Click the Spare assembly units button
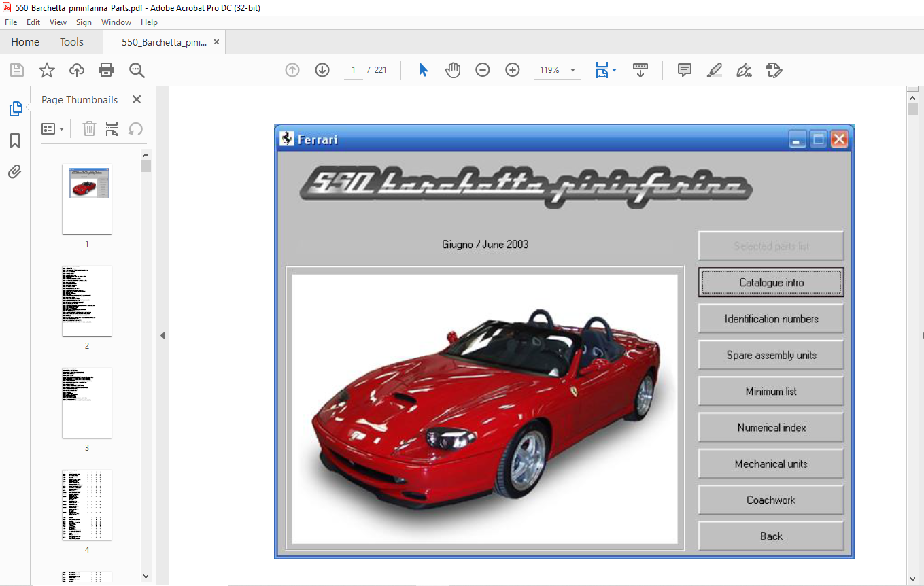The image size is (924, 586). (771, 355)
